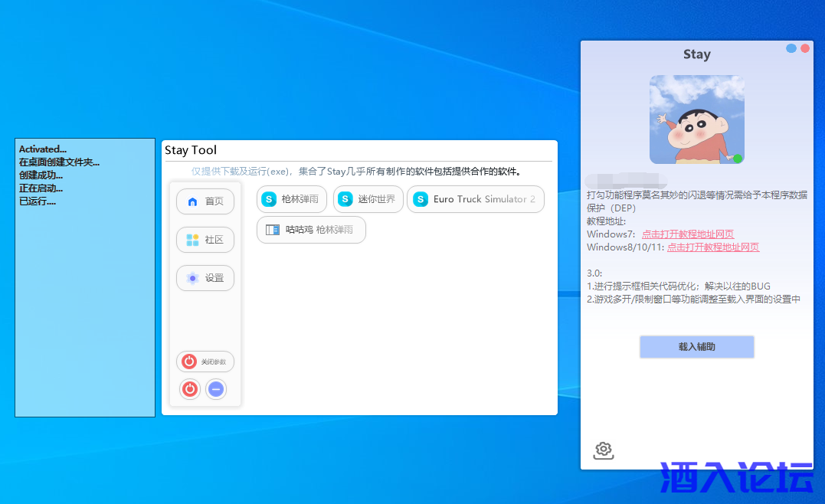Screen dimensions: 825x504
Task: Click changelog line about 提示框相关代码优化
Action: 678,286
